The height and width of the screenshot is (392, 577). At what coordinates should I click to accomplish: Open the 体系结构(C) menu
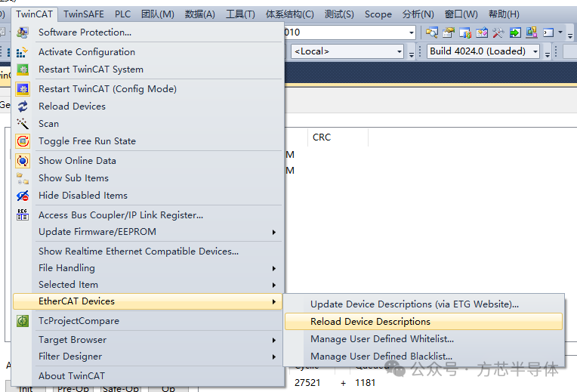coord(290,14)
